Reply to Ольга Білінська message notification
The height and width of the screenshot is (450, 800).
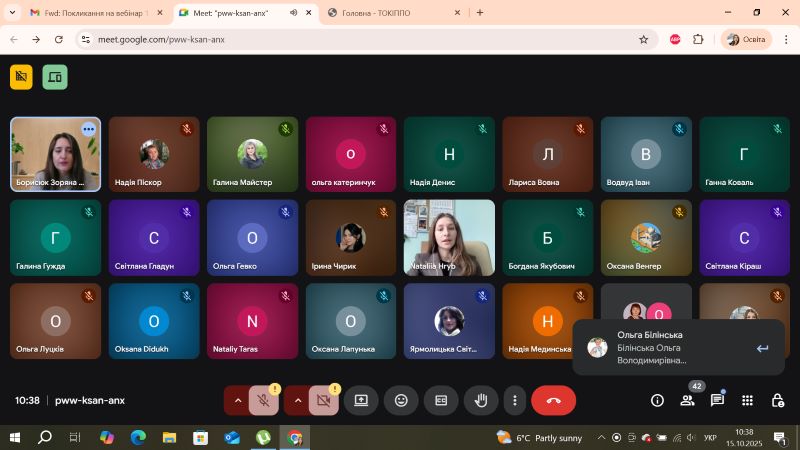[x=762, y=348]
